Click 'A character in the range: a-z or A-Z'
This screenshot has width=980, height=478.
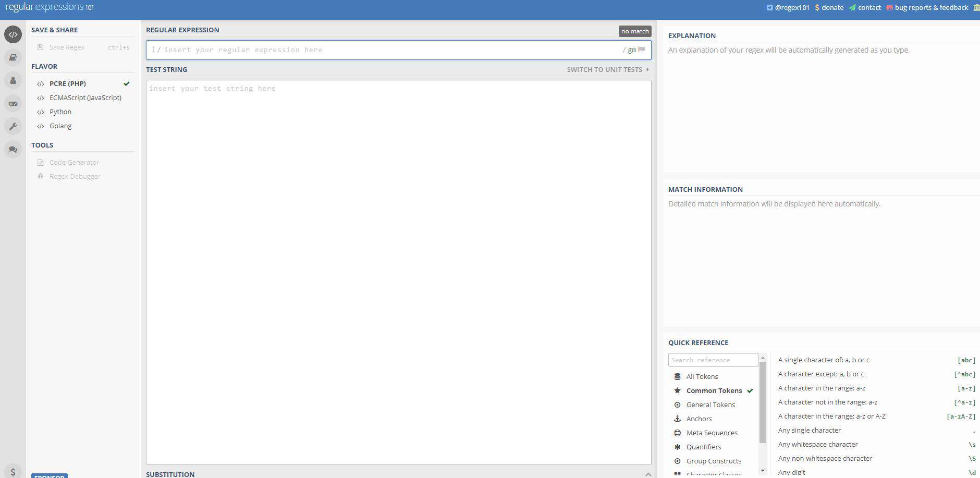pos(876,416)
